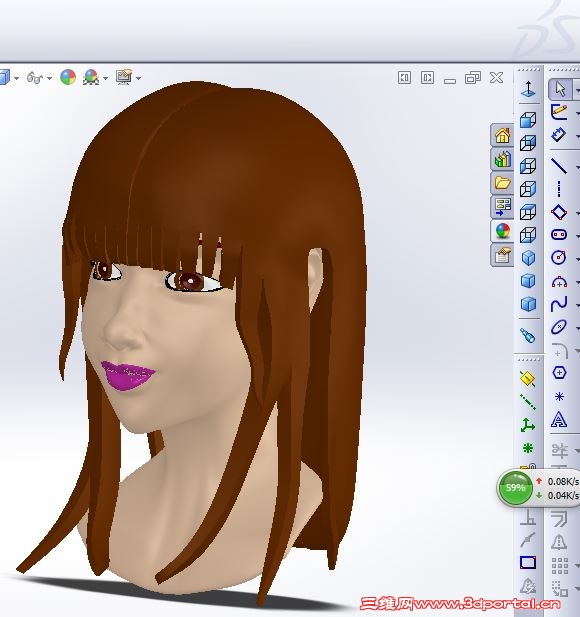Select the Polygon tool

point(559,372)
